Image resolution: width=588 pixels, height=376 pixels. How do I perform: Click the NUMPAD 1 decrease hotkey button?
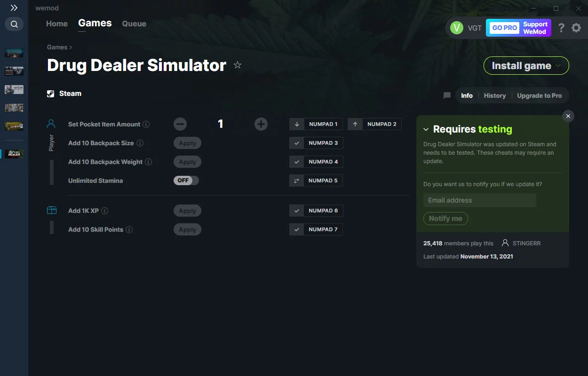(316, 124)
